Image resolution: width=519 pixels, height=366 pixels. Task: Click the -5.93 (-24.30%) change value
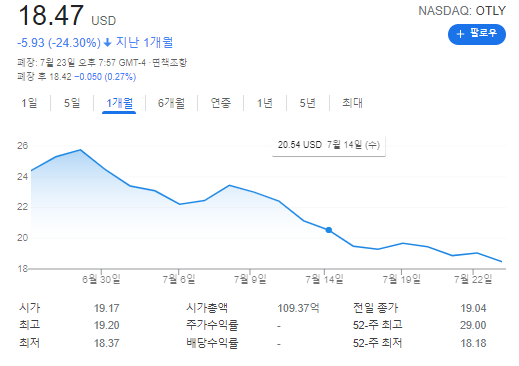click(59, 43)
